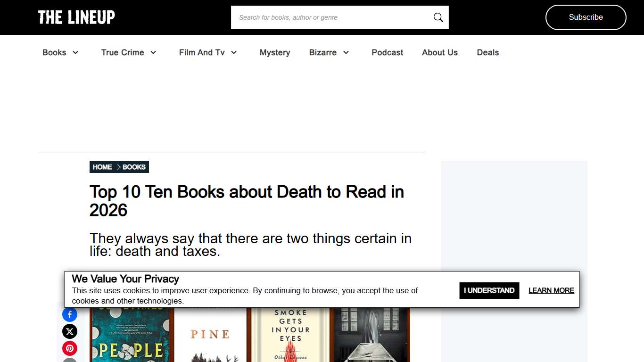
Task: Click HOME in the breadcrumb
Action: pyautogui.click(x=102, y=167)
